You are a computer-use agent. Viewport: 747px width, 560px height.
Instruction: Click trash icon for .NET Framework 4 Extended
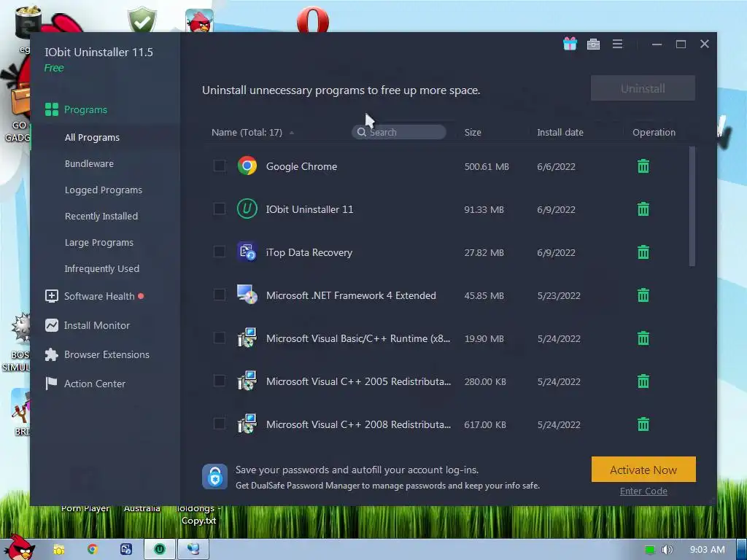tap(643, 295)
